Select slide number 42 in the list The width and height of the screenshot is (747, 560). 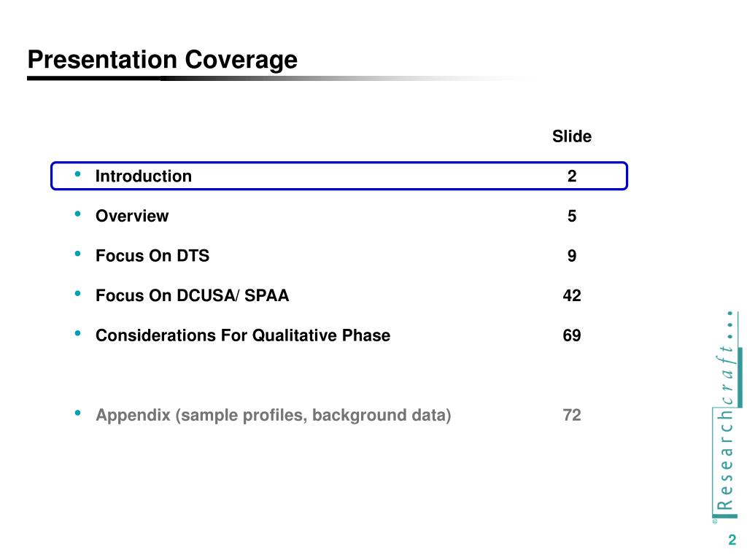[572, 295]
